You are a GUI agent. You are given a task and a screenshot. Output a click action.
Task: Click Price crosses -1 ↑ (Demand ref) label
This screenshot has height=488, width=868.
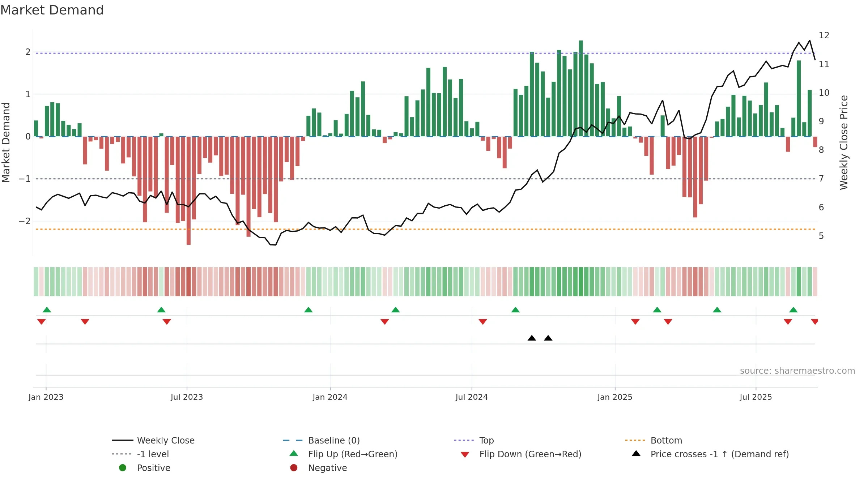coord(720,454)
